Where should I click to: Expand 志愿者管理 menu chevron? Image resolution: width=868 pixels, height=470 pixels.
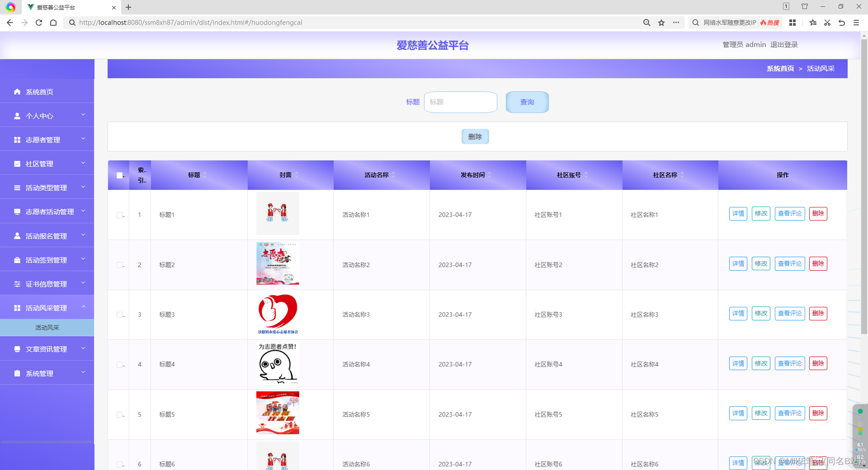pyautogui.click(x=83, y=139)
